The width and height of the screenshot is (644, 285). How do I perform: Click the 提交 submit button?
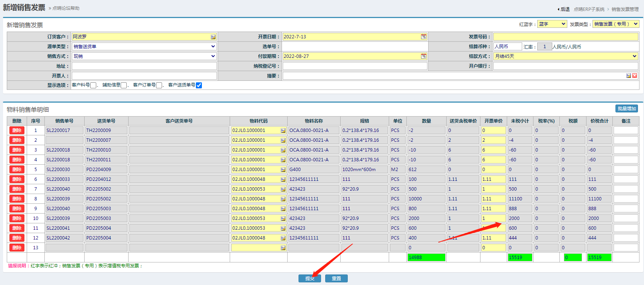coord(310,279)
